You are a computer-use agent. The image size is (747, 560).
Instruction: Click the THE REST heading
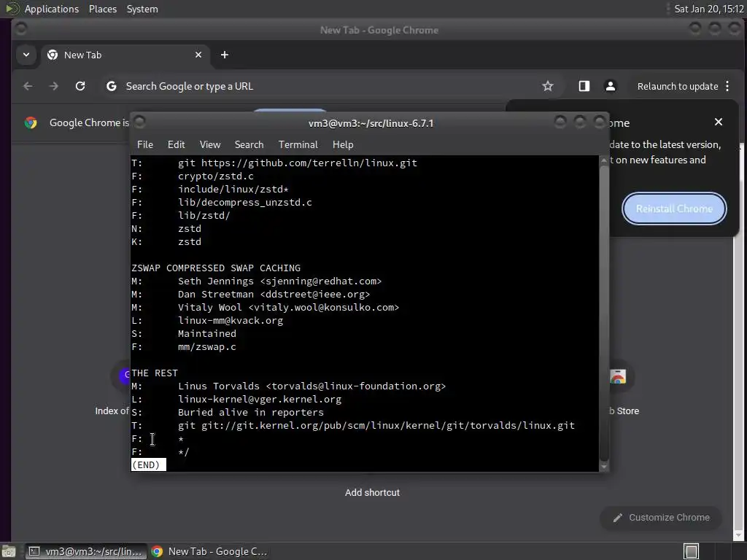155,373
